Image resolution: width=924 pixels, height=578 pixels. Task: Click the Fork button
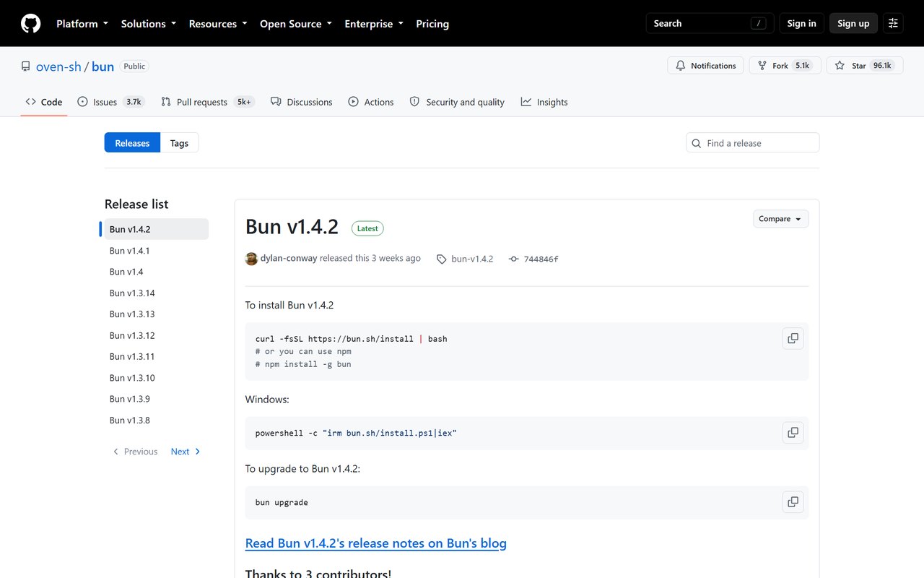tap(785, 66)
